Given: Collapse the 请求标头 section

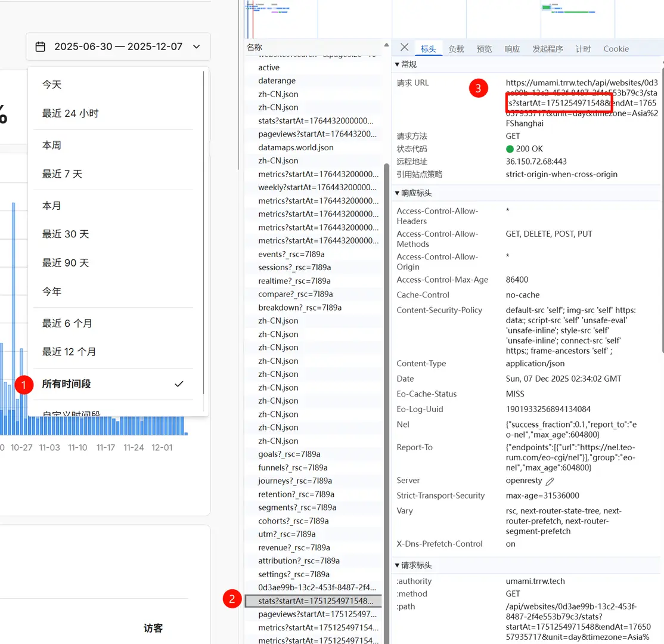Looking at the screenshot, I should pos(398,565).
